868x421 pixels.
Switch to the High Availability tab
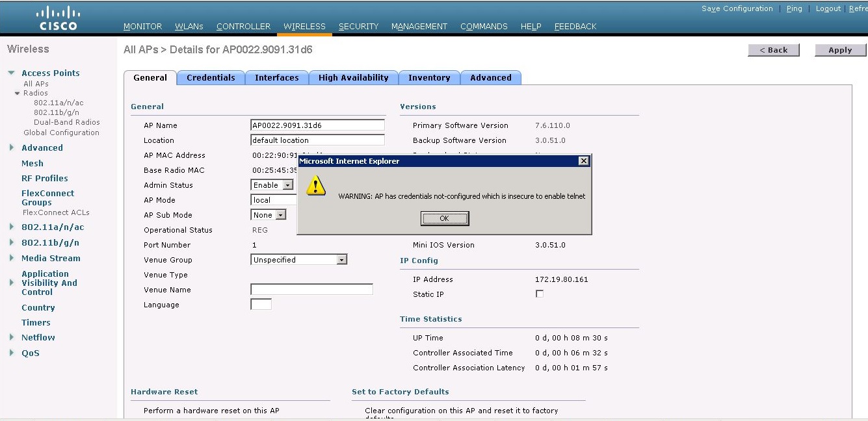tap(353, 77)
